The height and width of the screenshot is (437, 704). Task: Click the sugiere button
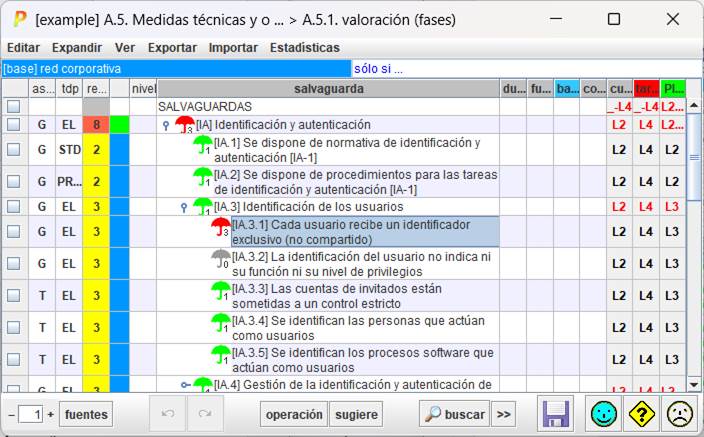[356, 414]
